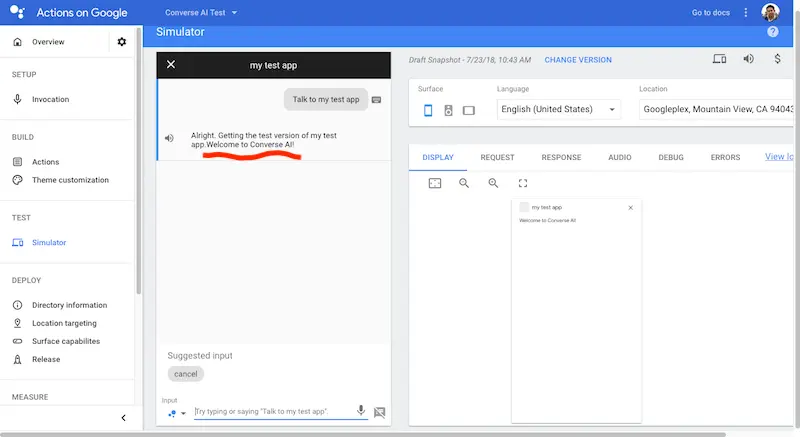
Task: Click the Simulator device icon in sidebar
Action: (x=17, y=243)
